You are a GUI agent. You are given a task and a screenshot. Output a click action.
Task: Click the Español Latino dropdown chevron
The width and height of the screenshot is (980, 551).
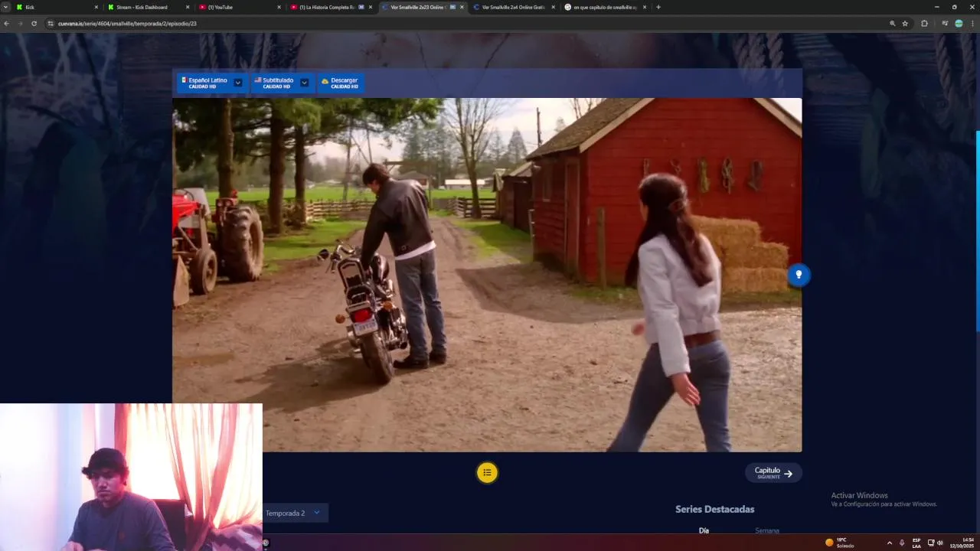pyautogui.click(x=238, y=83)
